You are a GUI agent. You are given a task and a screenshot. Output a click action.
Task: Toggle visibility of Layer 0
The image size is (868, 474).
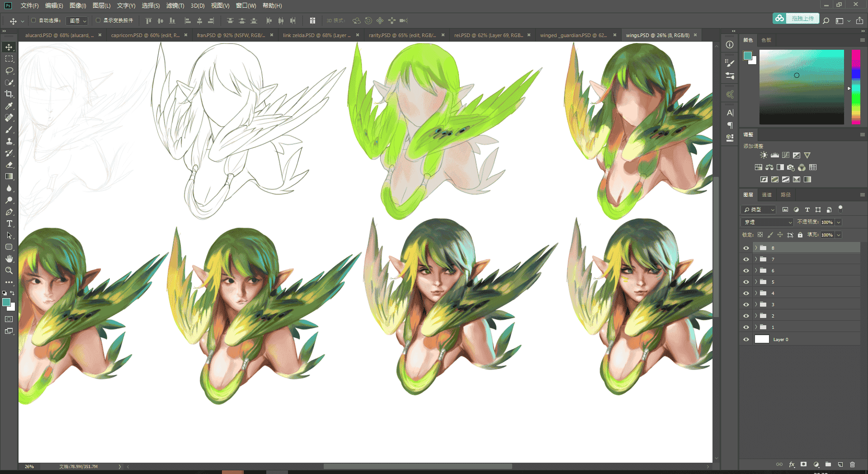(x=746, y=339)
